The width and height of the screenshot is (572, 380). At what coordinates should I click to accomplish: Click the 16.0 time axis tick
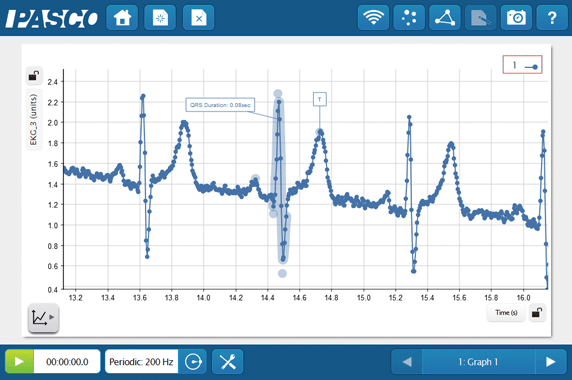(x=523, y=298)
